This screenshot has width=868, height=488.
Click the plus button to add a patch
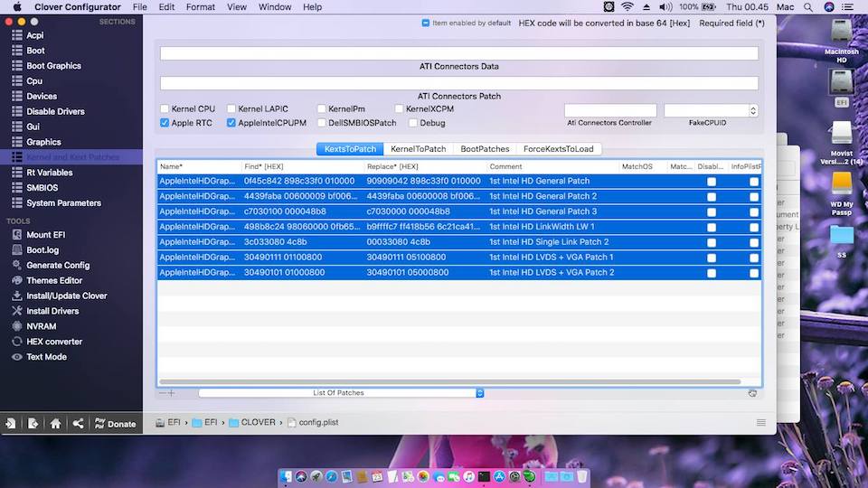click(172, 393)
